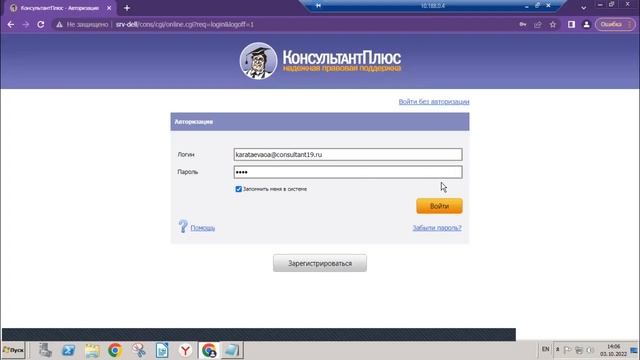Click into the 'Пароль' password field
Screen dimensions: 640x360
(x=348, y=172)
